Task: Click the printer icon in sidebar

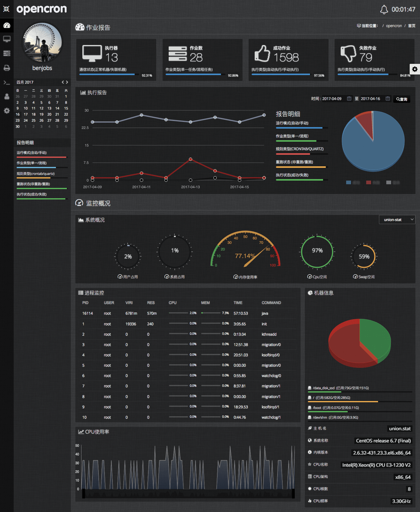Action: (x=7, y=68)
